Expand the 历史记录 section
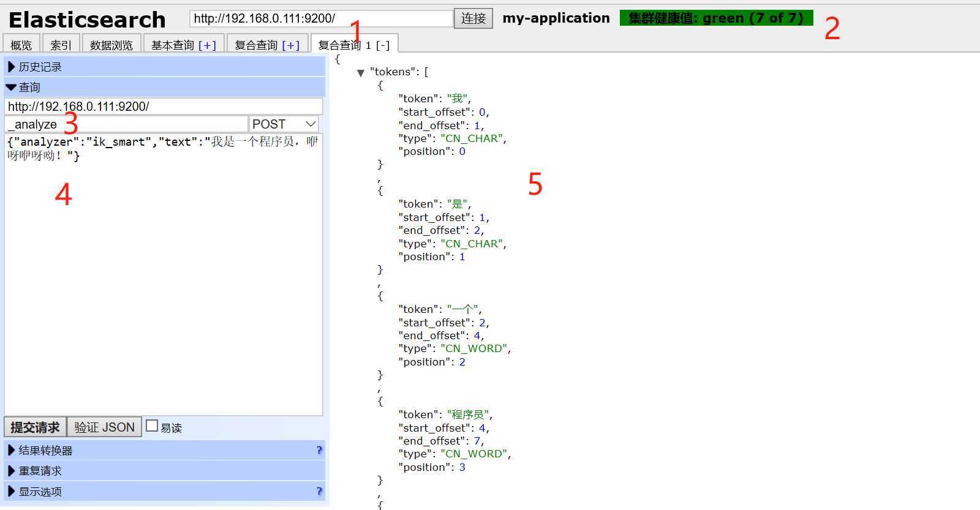The image size is (980, 510). click(165, 67)
